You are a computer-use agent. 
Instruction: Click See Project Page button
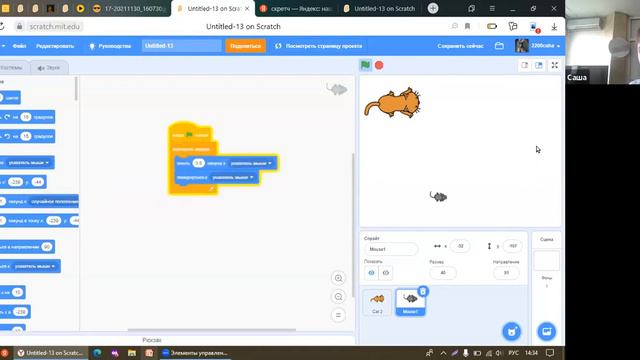318,46
